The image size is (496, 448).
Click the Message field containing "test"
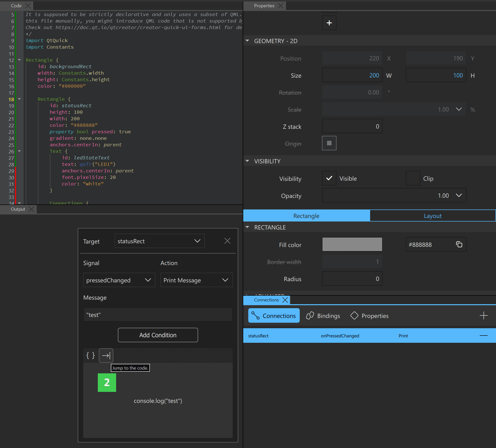pyautogui.click(x=158, y=315)
